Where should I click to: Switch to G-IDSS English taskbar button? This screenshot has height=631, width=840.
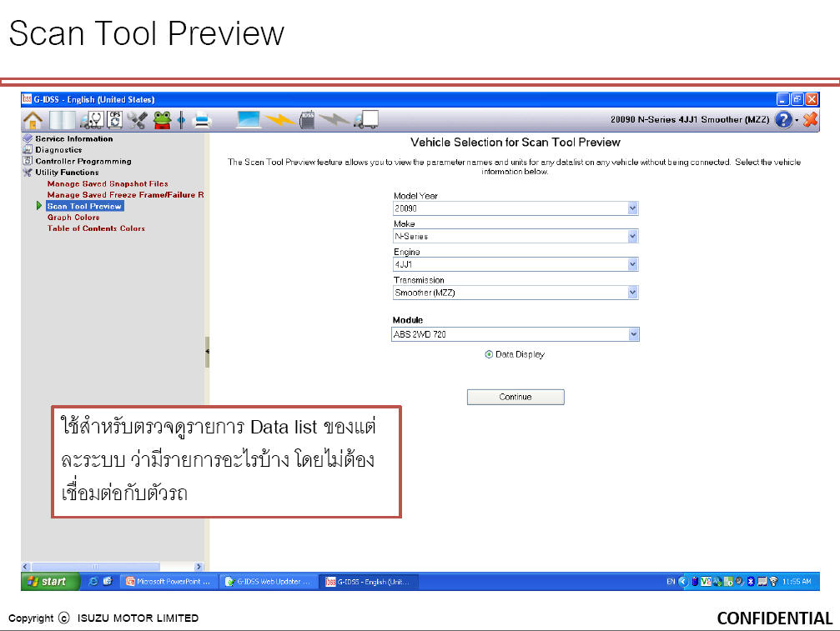[370, 582]
